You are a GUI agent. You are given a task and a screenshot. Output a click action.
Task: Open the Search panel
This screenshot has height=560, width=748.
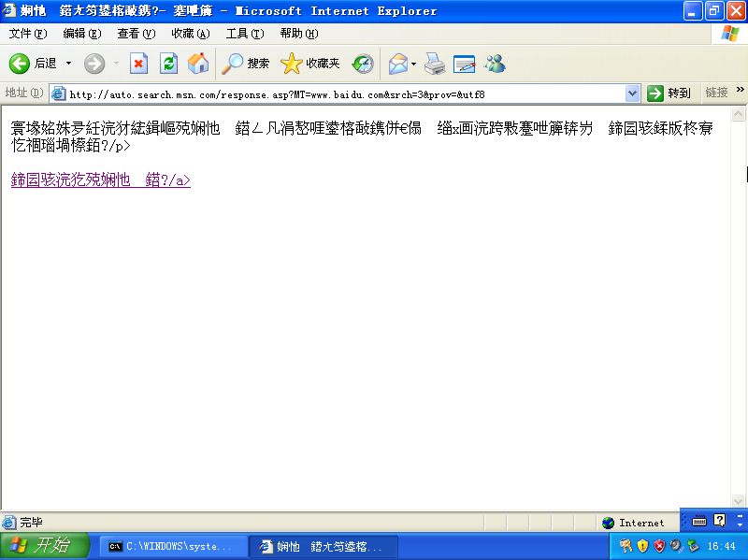pos(243,64)
